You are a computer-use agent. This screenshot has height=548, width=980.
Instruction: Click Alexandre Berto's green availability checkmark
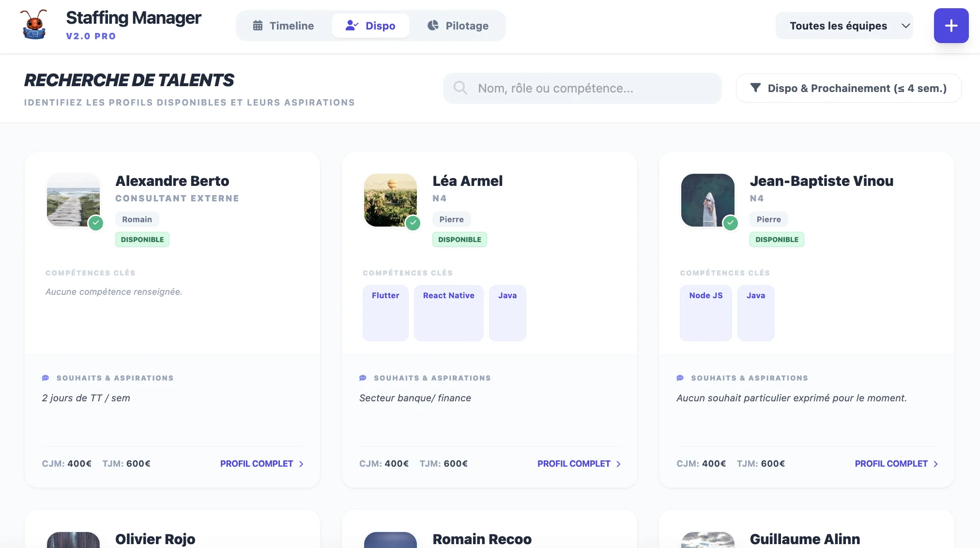(96, 223)
